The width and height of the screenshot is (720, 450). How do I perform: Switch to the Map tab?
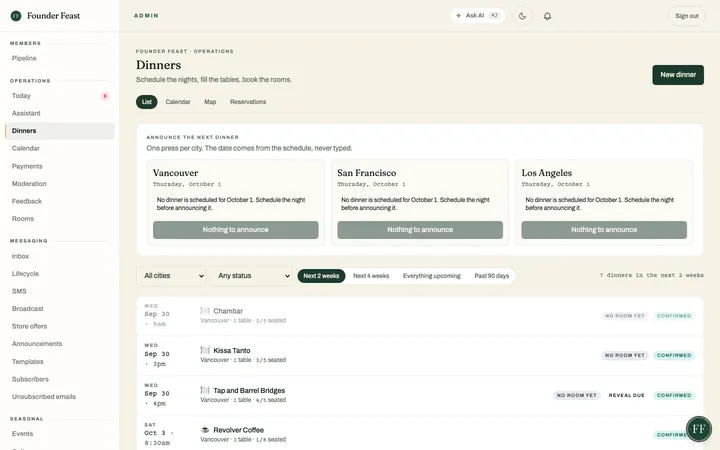click(x=210, y=102)
